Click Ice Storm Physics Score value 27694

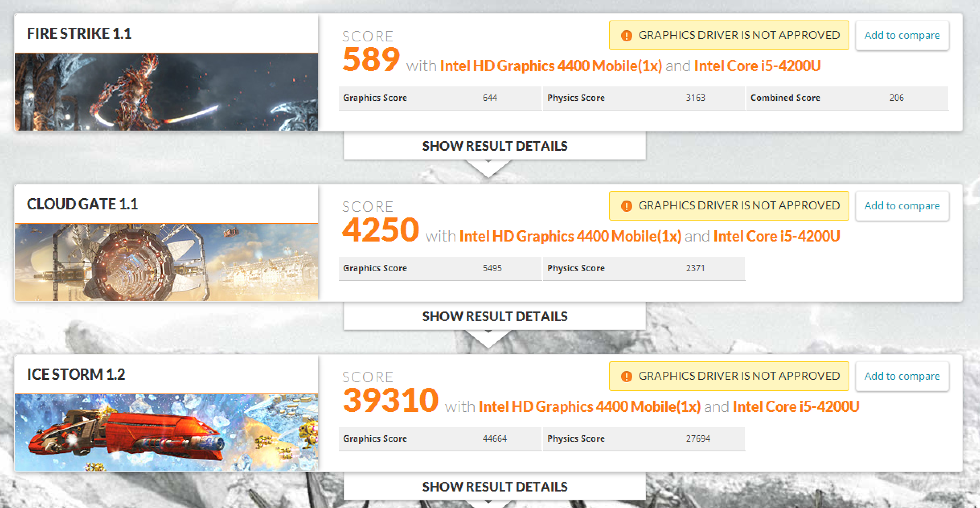(698, 438)
